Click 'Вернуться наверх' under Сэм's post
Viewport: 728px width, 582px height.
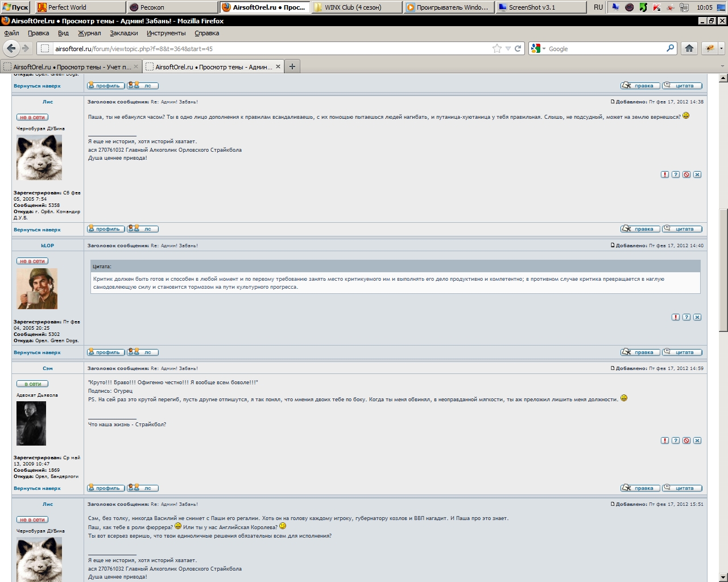(37, 488)
